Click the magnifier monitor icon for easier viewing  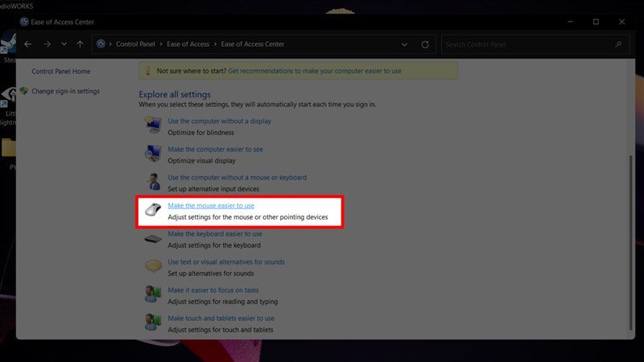click(153, 154)
